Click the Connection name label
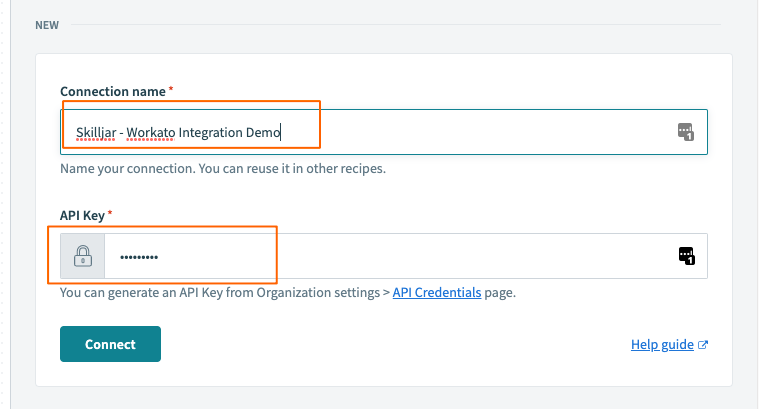The image size is (759, 409). tap(112, 91)
